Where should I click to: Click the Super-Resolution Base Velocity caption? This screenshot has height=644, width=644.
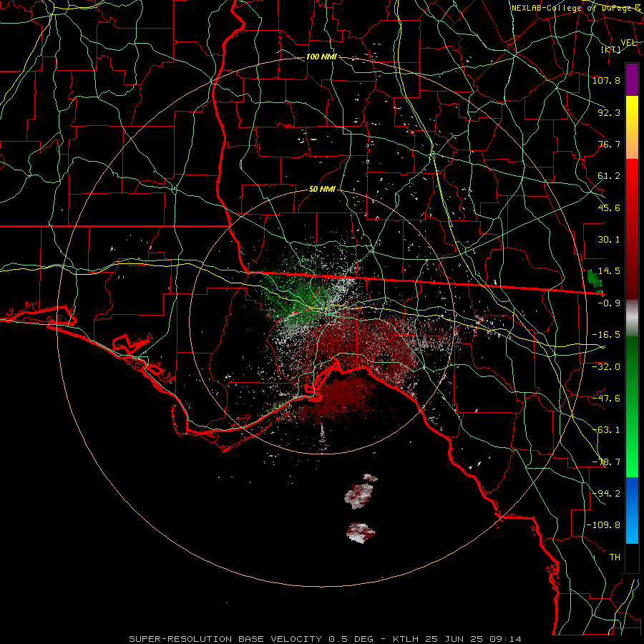pyautogui.click(x=225, y=639)
